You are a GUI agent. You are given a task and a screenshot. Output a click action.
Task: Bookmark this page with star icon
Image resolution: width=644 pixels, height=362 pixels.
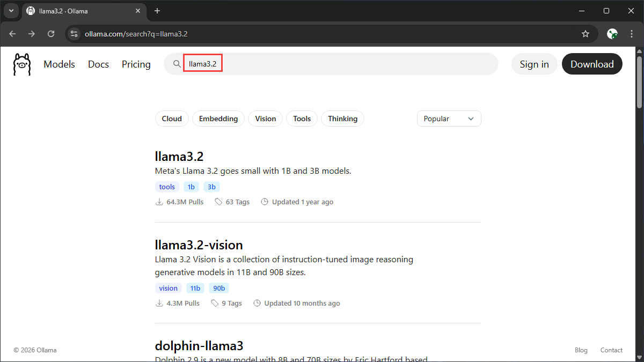pyautogui.click(x=586, y=34)
